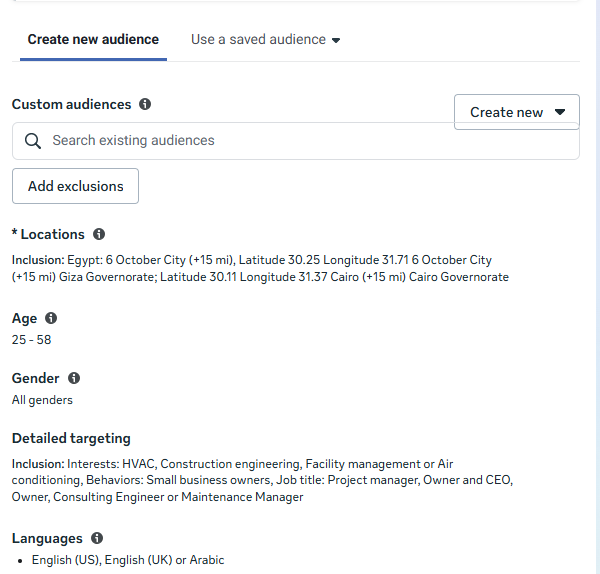
Task: Click the age range 25 - 58
Action: [x=31, y=339]
